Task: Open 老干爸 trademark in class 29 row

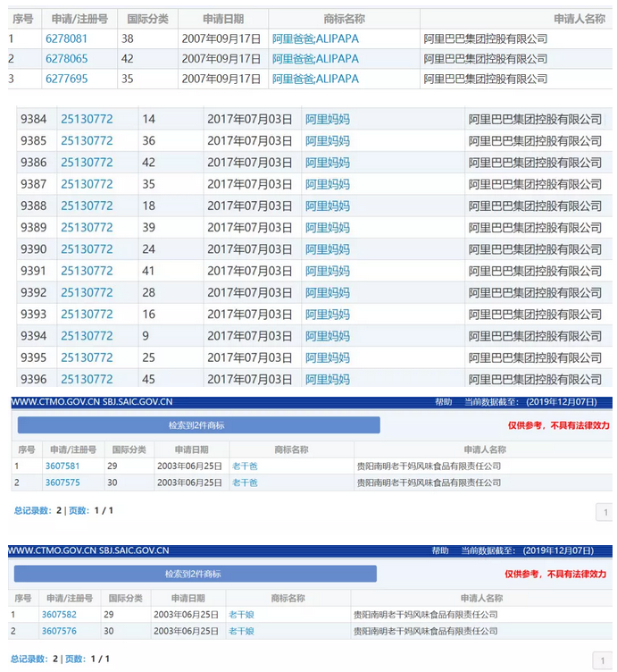Action: 245,466
